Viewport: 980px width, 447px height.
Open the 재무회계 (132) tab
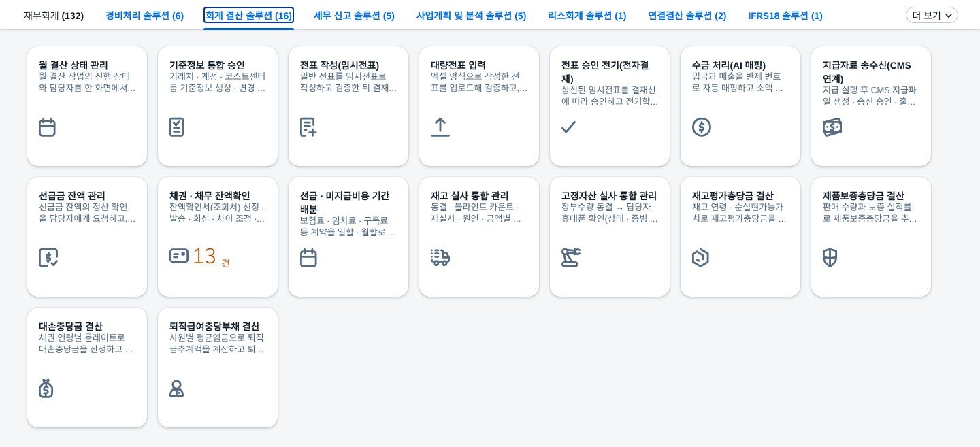(x=54, y=16)
